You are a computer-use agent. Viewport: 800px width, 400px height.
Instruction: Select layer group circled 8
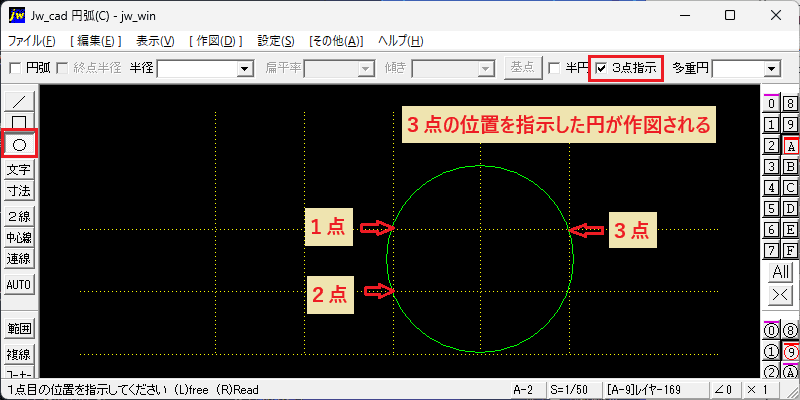point(790,331)
